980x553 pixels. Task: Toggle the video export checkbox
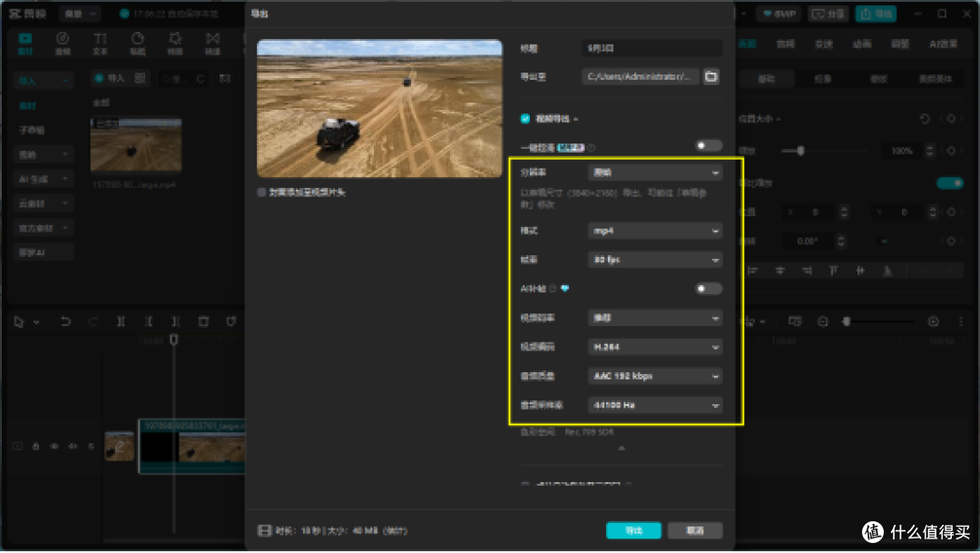tap(525, 119)
